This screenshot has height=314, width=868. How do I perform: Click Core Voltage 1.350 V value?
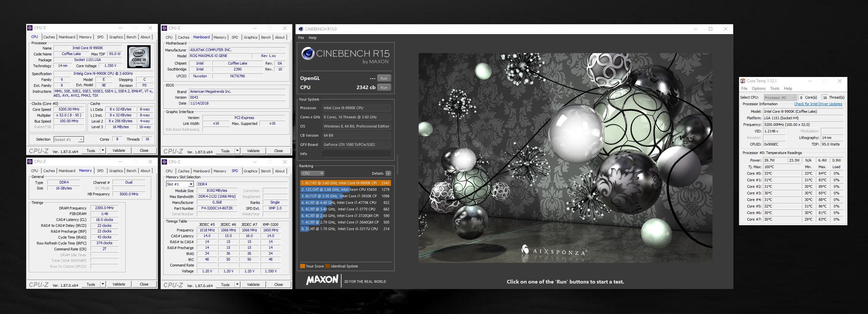click(110, 66)
